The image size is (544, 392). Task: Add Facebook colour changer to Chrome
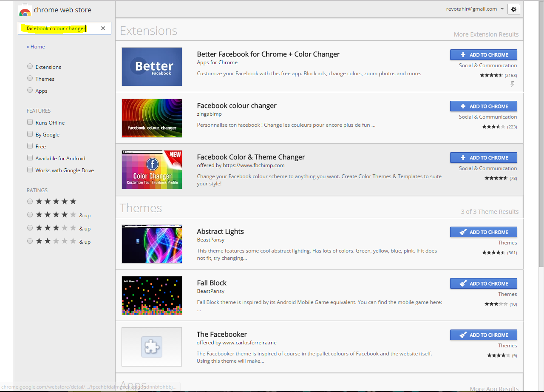(484, 106)
